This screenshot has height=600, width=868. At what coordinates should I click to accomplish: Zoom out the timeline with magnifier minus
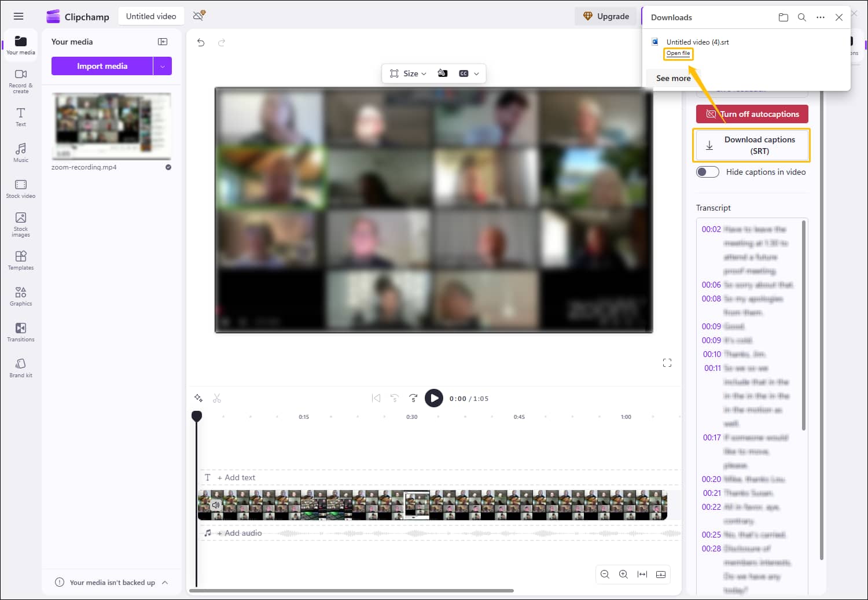[605, 574]
